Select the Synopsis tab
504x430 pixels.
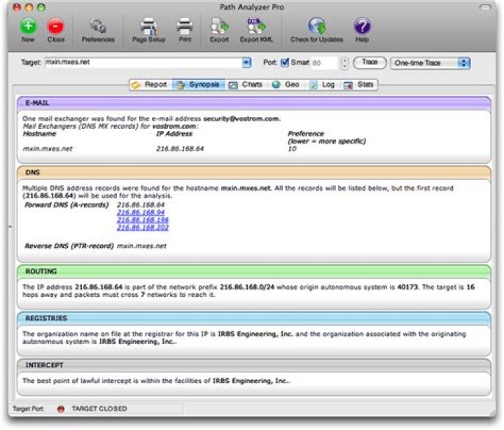199,85
